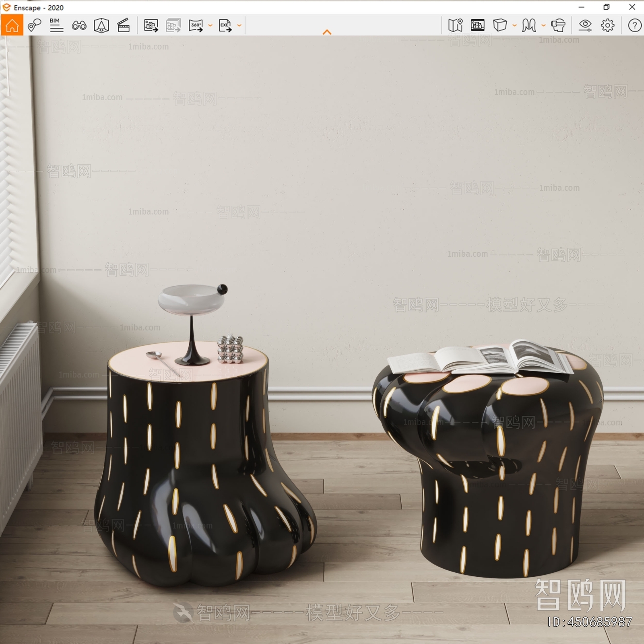The image size is (644, 644).
Task: Open the visual settings eye icon
Action: [585, 25]
